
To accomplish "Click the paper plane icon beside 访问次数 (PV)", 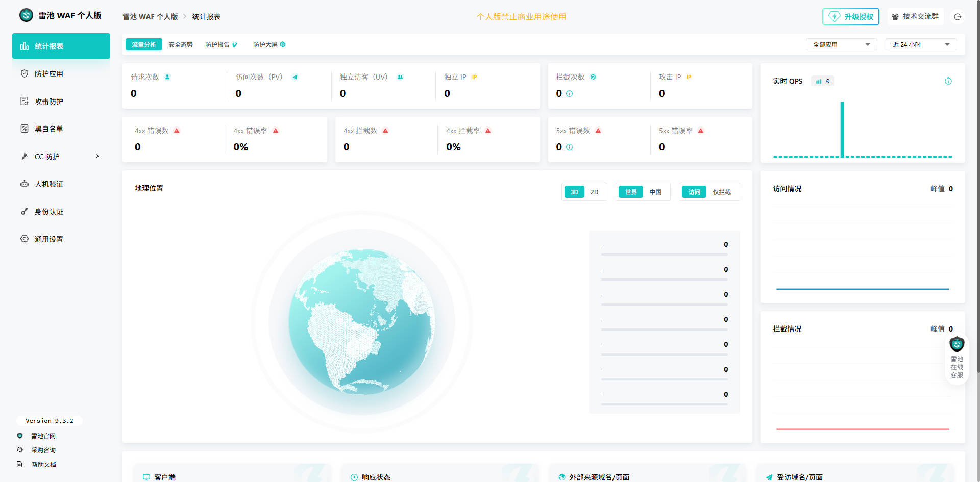I will (x=295, y=77).
